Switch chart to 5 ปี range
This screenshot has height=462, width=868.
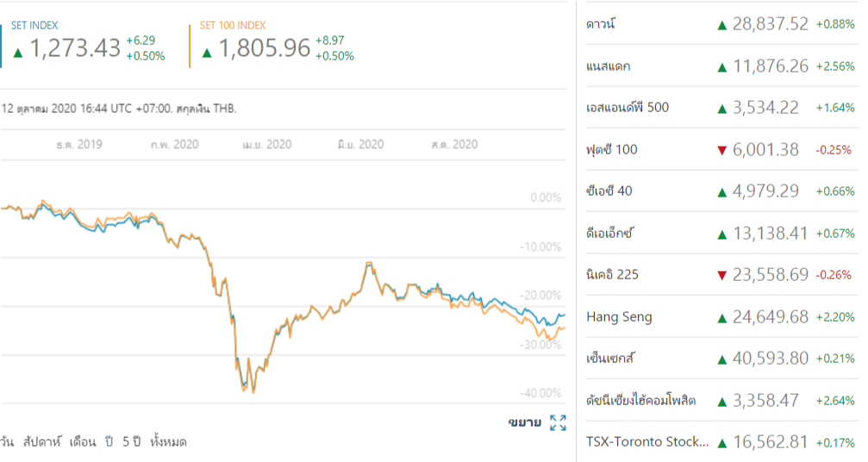click(130, 441)
